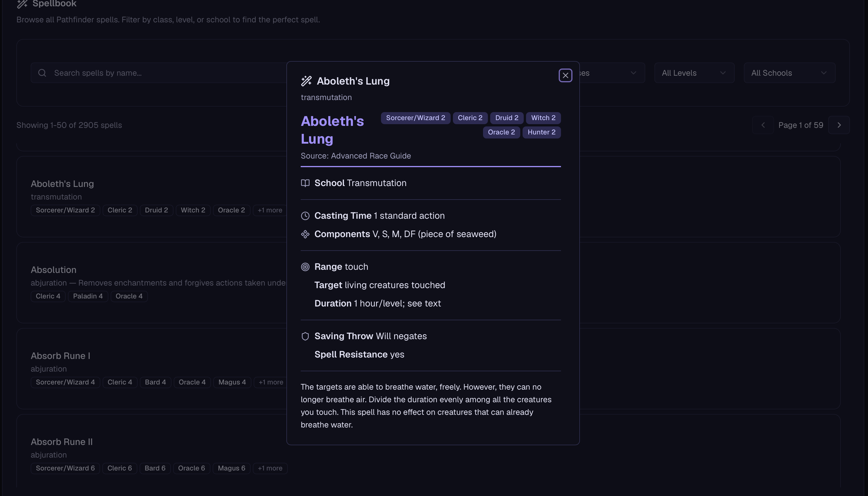This screenshot has height=496, width=868.
Task: Click Source: Advanced Race Guide text
Action: 356,156
